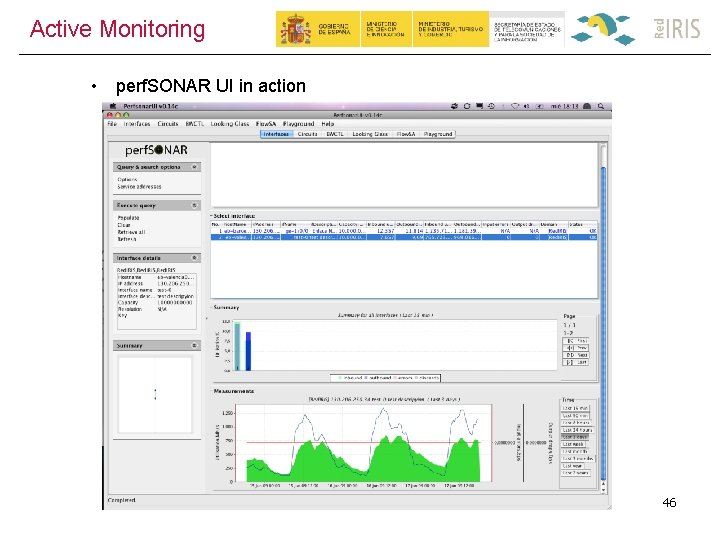Collapse the left Summary panel

(194, 345)
